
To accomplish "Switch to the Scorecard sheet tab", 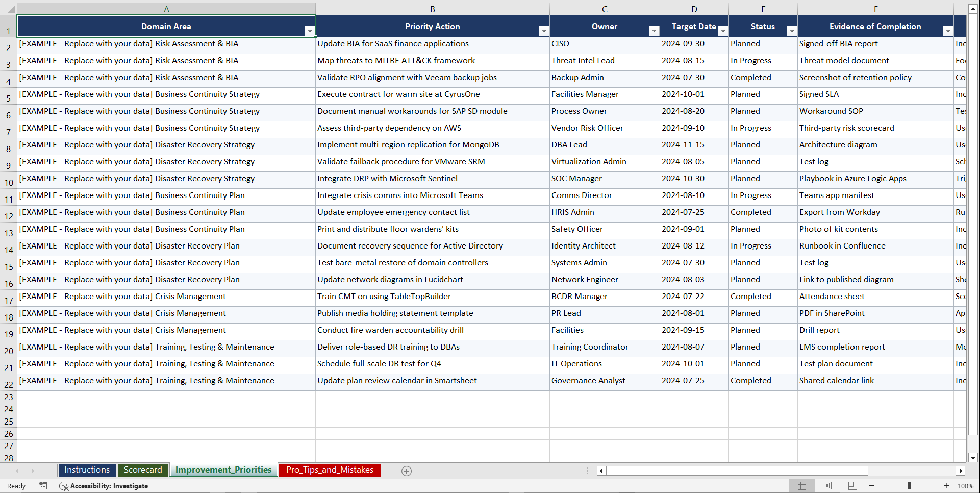I will [x=143, y=470].
